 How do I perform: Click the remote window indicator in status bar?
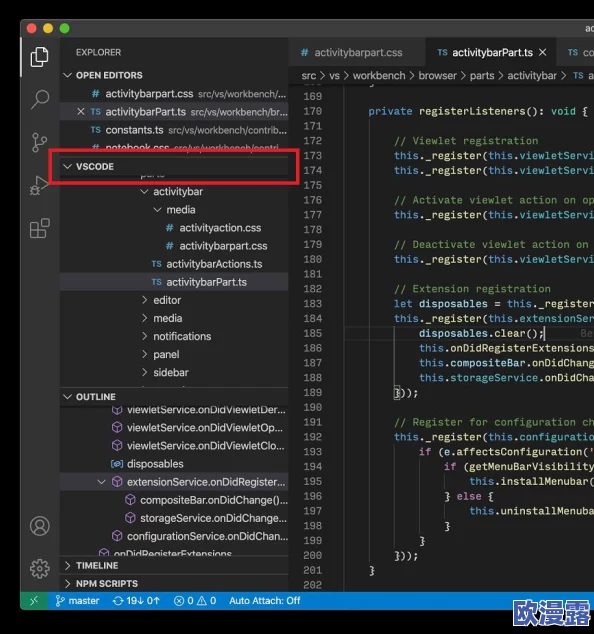pyautogui.click(x=34, y=601)
